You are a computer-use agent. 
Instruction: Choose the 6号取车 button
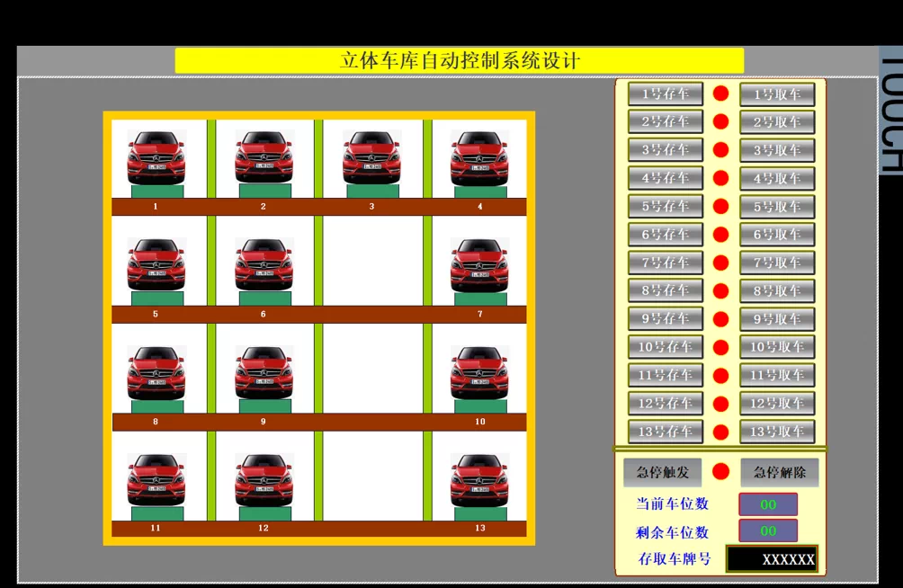click(777, 235)
